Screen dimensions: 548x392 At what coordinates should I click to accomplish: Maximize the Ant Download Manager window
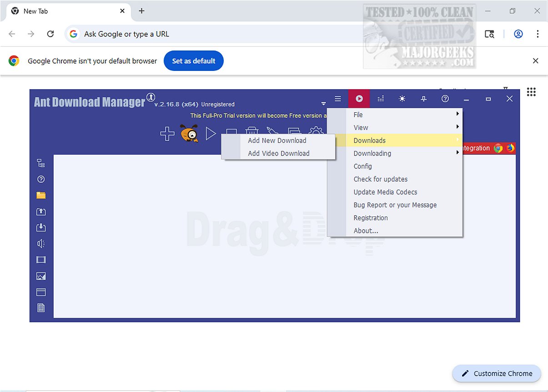488,99
